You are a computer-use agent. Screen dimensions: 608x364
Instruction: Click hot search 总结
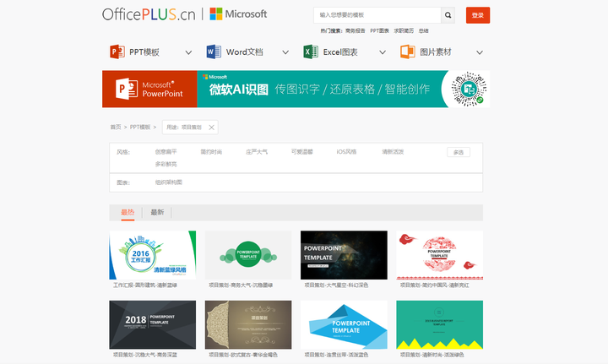[x=423, y=30]
